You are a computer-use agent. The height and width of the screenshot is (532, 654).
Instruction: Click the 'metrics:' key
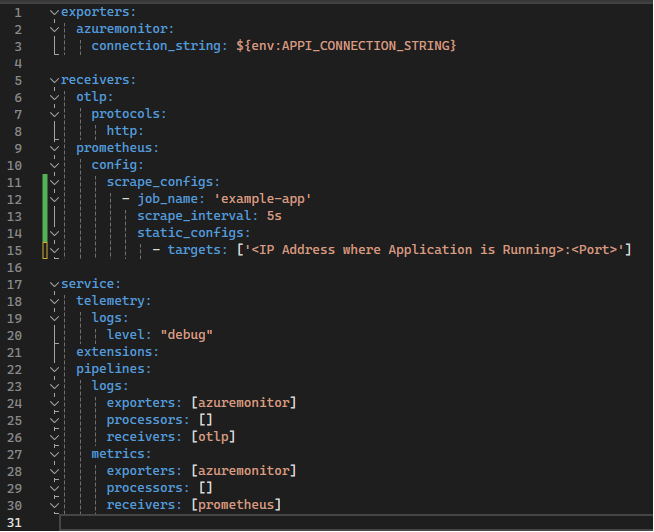pyautogui.click(x=121, y=454)
